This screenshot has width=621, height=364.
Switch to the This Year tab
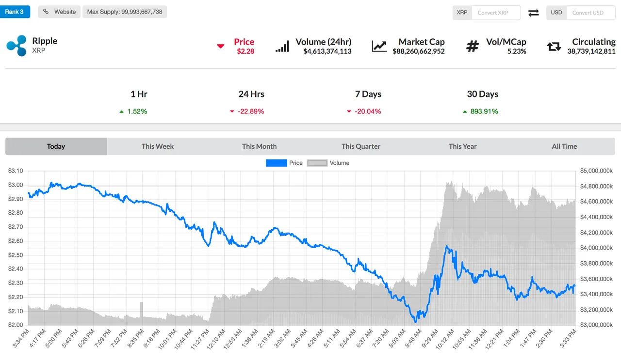tap(463, 146)
